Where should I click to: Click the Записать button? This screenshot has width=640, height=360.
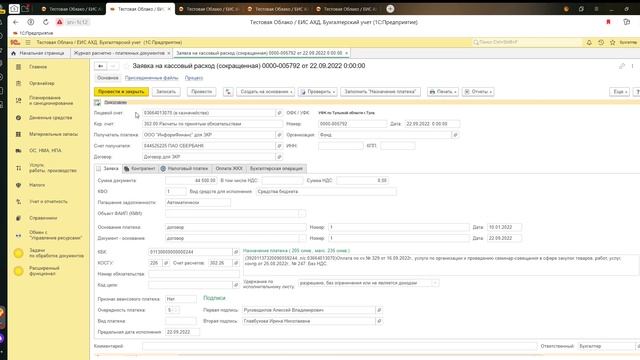[166, 92]
